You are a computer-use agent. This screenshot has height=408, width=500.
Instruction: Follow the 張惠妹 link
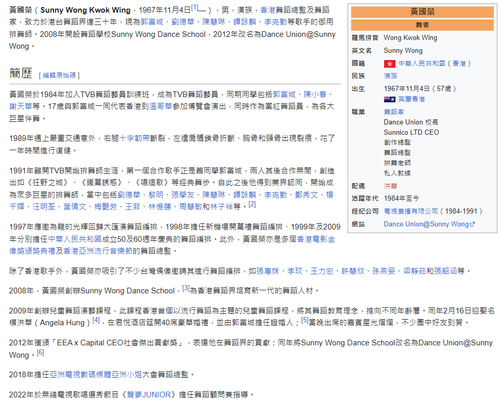pos(268,271)
